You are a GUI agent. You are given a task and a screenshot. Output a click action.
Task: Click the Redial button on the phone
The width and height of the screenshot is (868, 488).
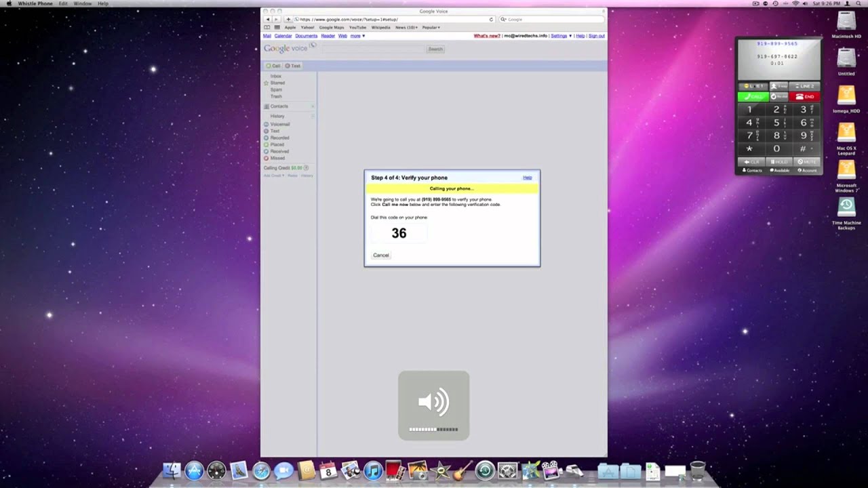point(778,96)
